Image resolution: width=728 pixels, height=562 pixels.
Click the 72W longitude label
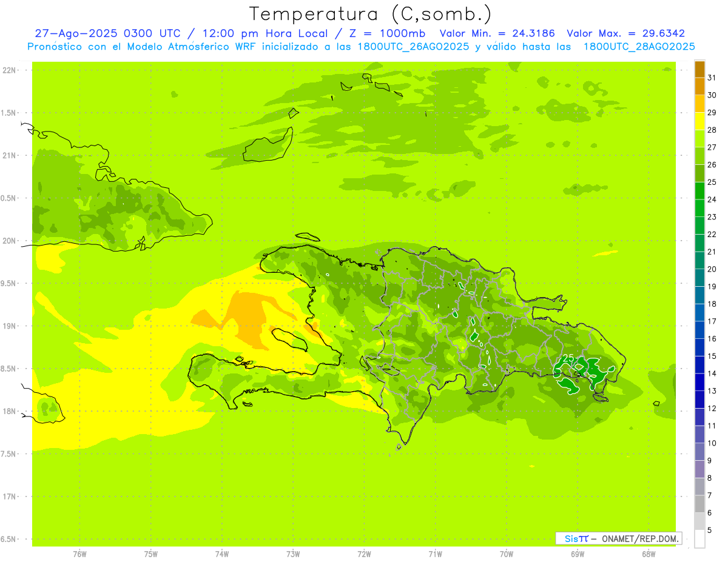364,554
